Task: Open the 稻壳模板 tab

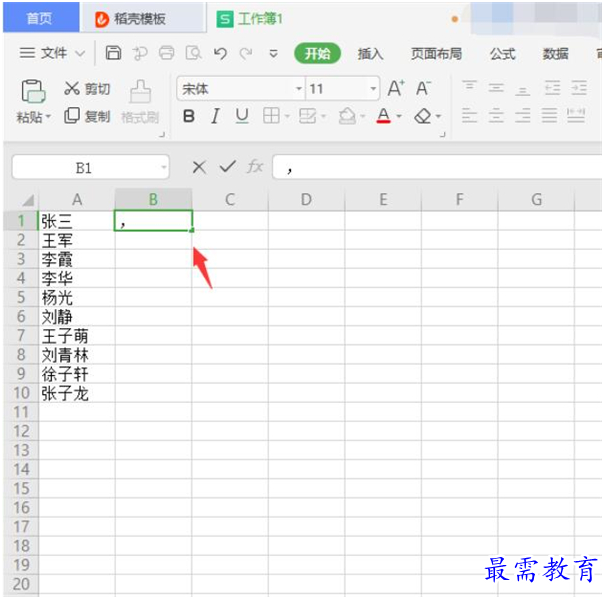Action: [143, 18]
